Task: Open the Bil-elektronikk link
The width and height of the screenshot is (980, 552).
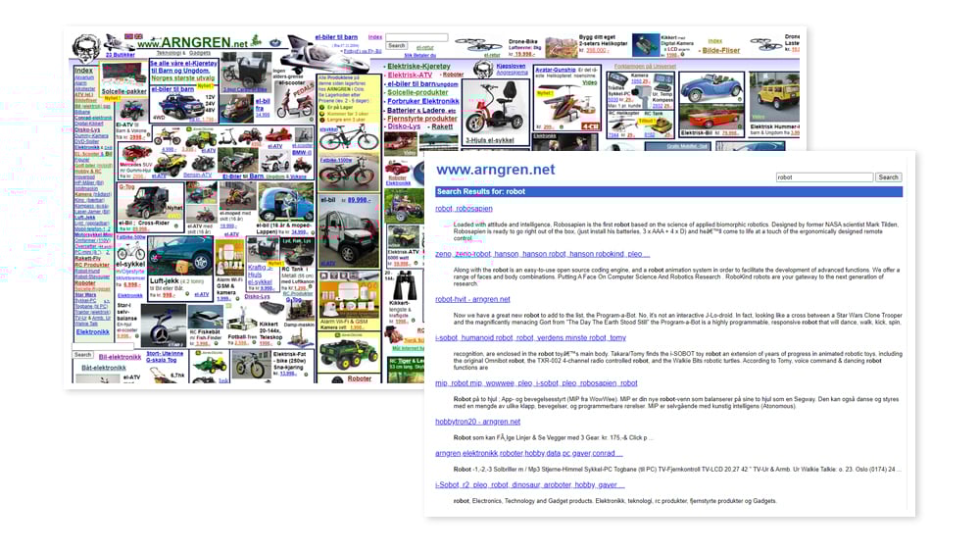Action: [x=120, y=357]
